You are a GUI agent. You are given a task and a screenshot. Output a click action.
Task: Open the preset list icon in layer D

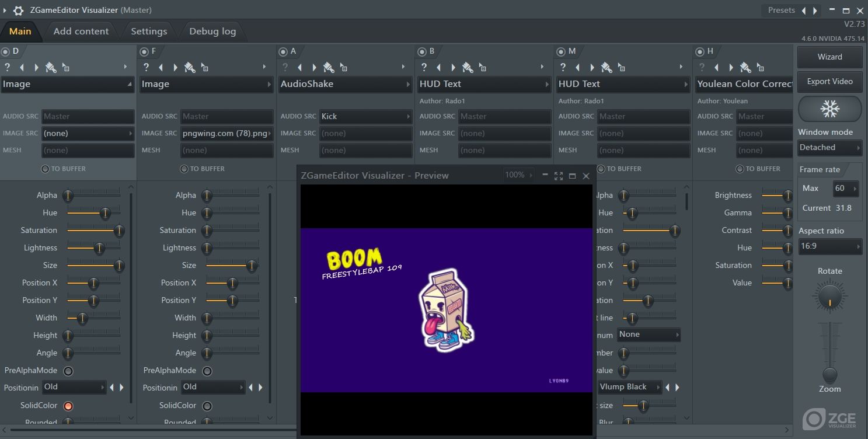tap(65, 68)
